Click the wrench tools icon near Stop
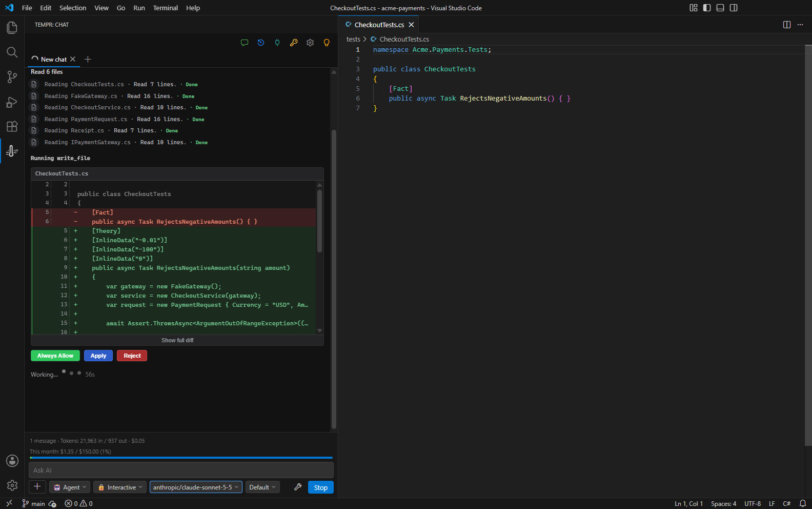This screenshot has width=812, height=509. [x=298, y=487]
